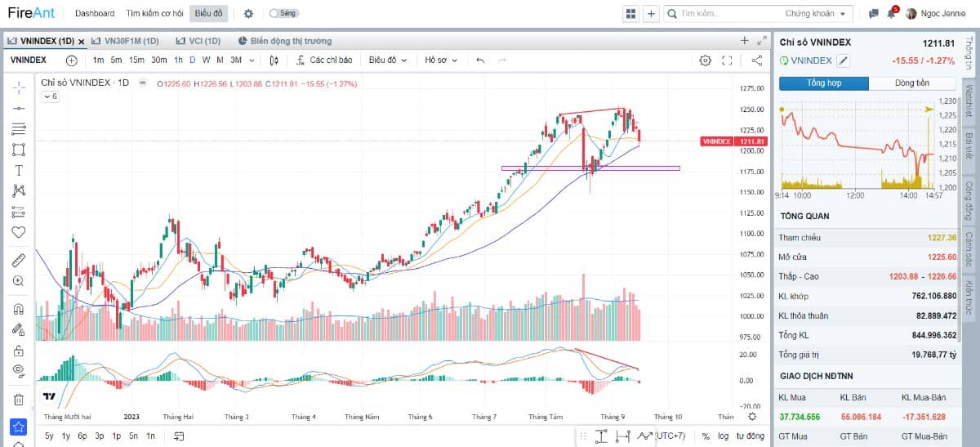Add symbol with the plus circle icon
The width and height of the screenshot is (980, 447).
[x=71, y=60]
